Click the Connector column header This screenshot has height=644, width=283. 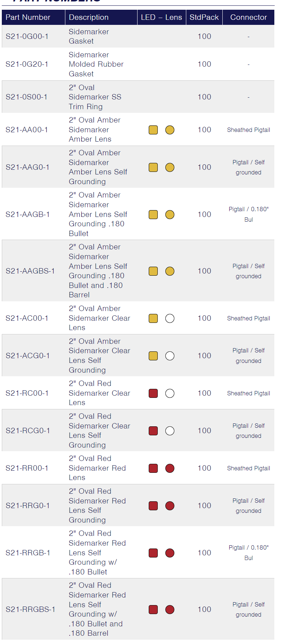(x=248, y=17)
